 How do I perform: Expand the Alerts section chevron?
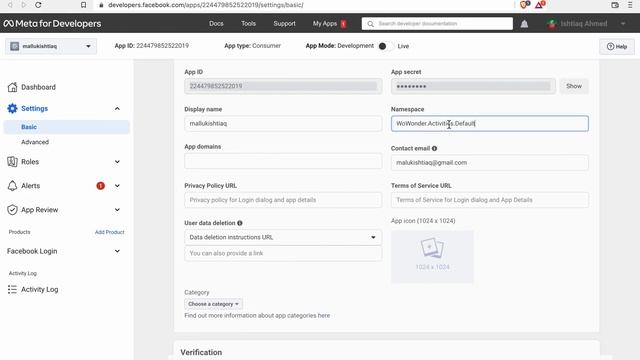pyautogui.click(x=117, y=186)
